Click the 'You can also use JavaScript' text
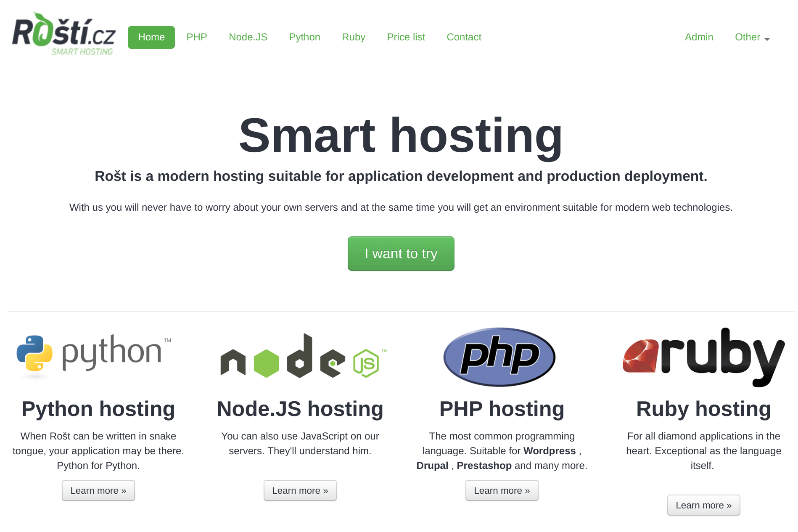Screen dimensions: 798x532 click(300, 443)
